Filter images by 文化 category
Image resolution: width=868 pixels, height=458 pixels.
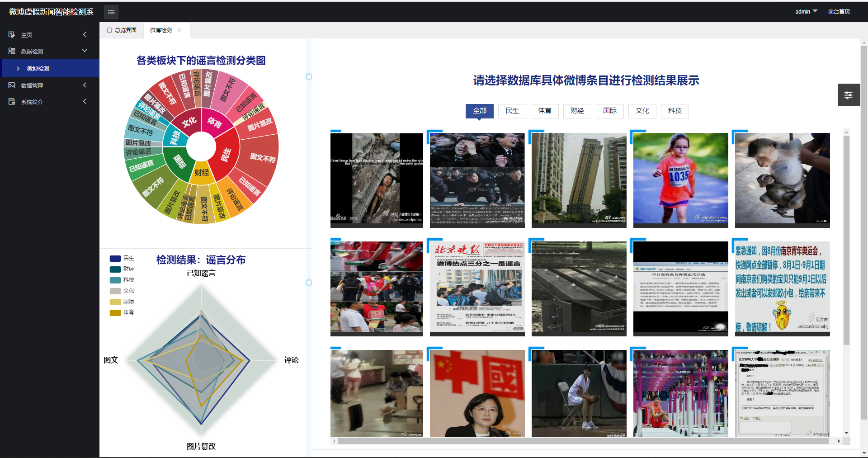(642, 111)
